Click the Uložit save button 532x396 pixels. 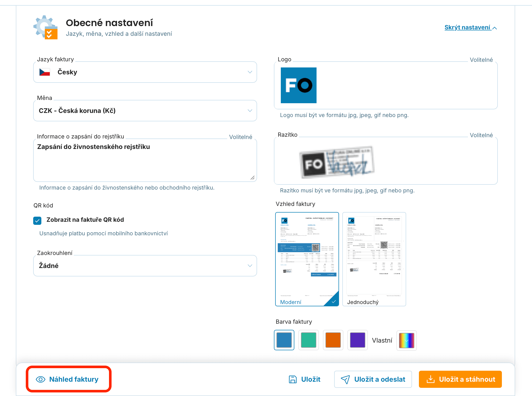[305, 379]
